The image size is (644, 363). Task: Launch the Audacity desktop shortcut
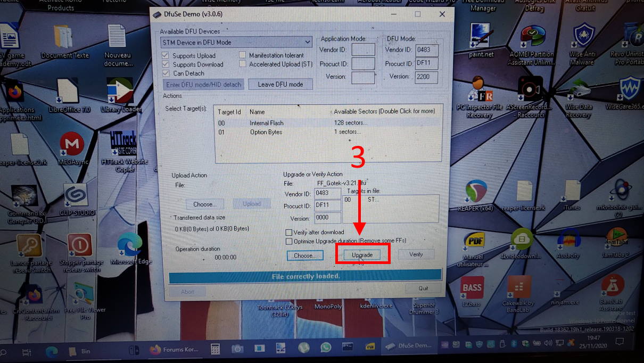coord(568,244)
